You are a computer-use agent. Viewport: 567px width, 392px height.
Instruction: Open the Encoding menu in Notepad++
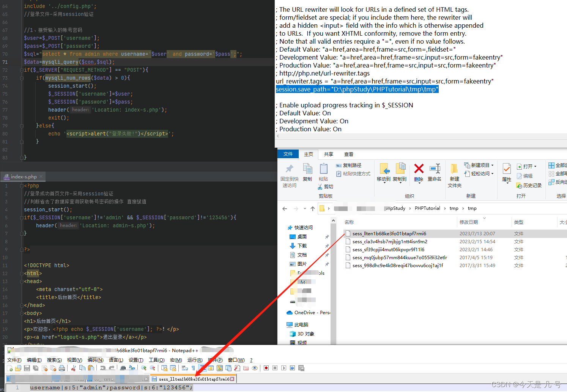[95, 360]
